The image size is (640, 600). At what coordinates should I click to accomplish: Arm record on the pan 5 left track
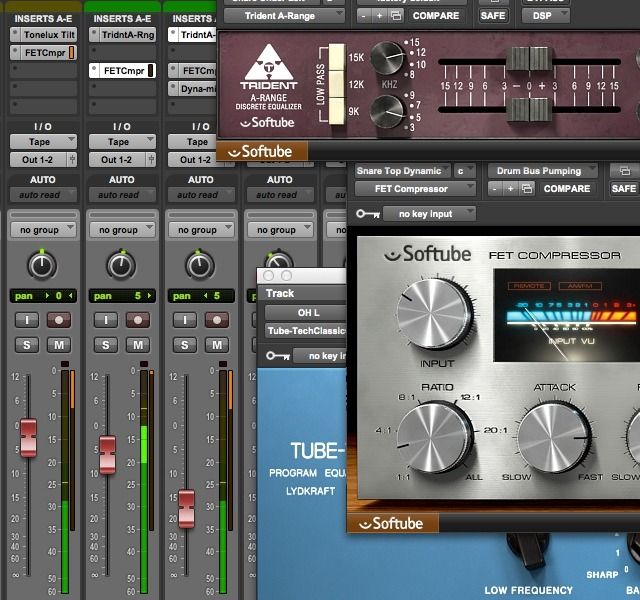(217, 320)
